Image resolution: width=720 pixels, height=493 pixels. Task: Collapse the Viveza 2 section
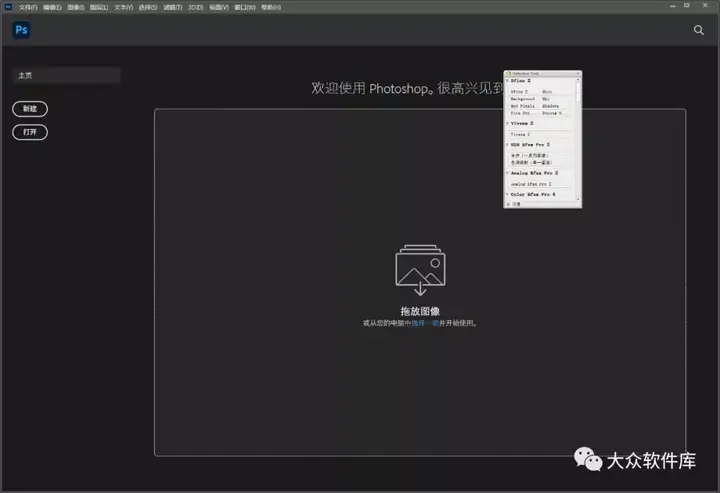507,123
